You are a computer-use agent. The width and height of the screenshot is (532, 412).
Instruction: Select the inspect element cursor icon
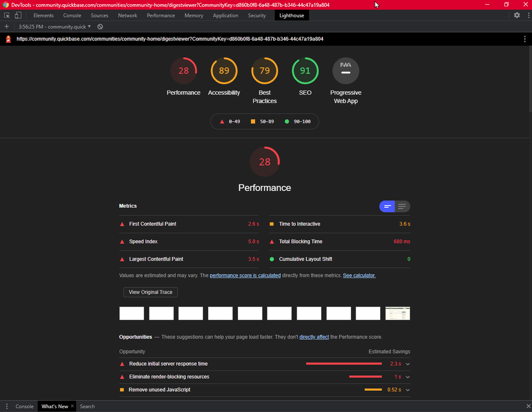tap(7, 15)
